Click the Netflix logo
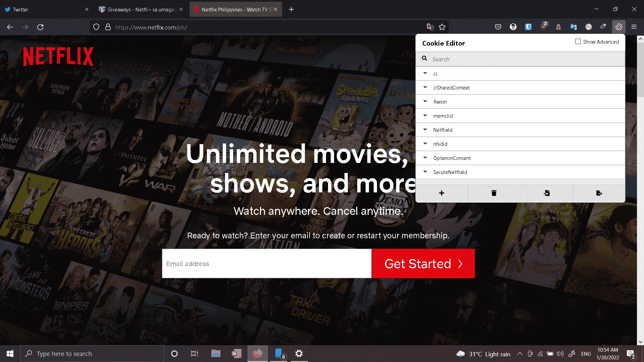 click(x=58, y=56)
